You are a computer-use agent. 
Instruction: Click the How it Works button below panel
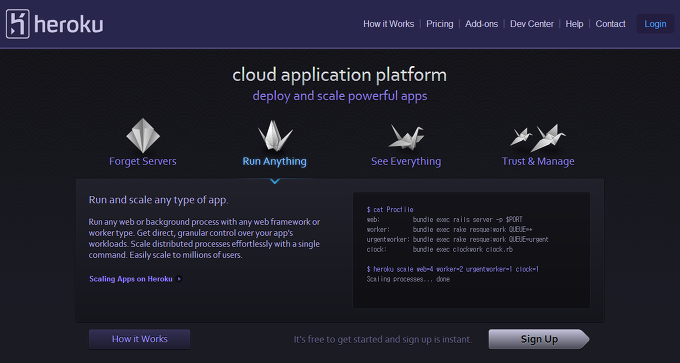click(x=140, y=339)
